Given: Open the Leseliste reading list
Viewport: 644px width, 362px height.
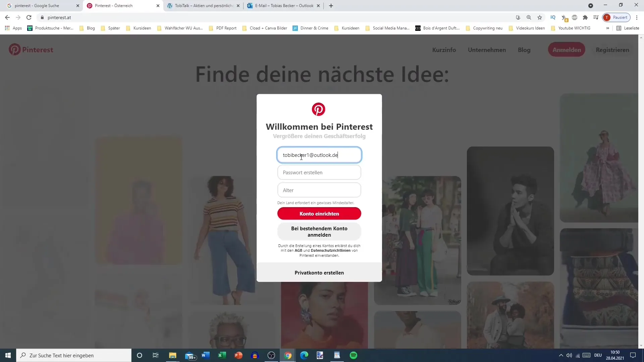Looking at the screenshot, I should coord(628,28).
